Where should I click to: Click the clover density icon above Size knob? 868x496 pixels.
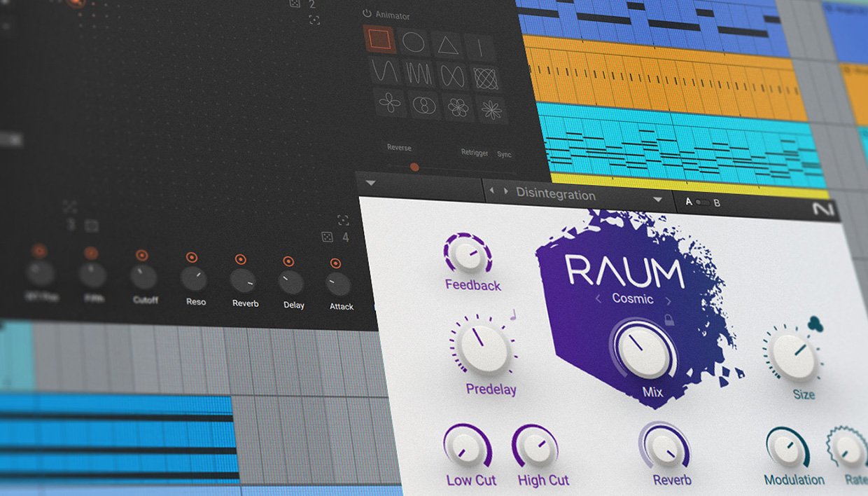[x=815, y=324]
